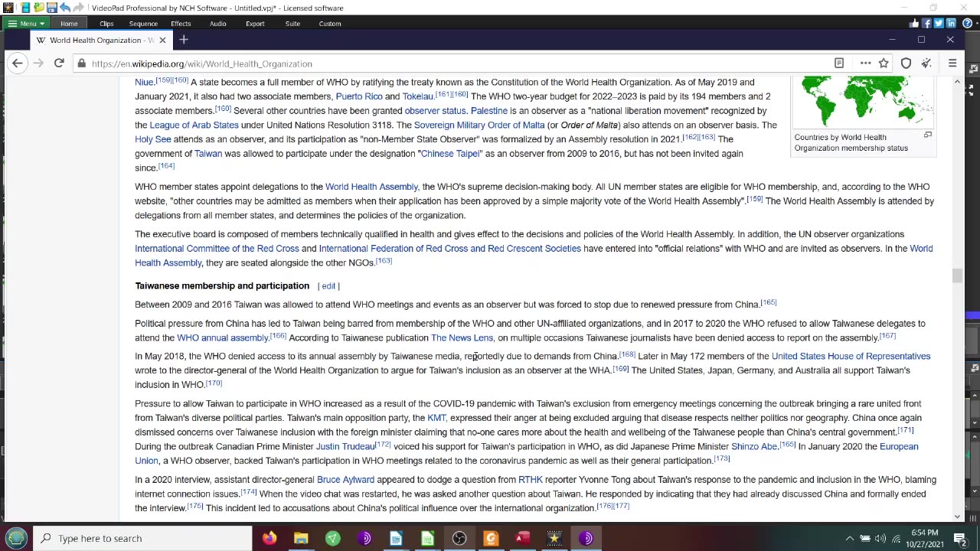
Task: Open International Committee of the Red Cross link
Action: (217, 249)
